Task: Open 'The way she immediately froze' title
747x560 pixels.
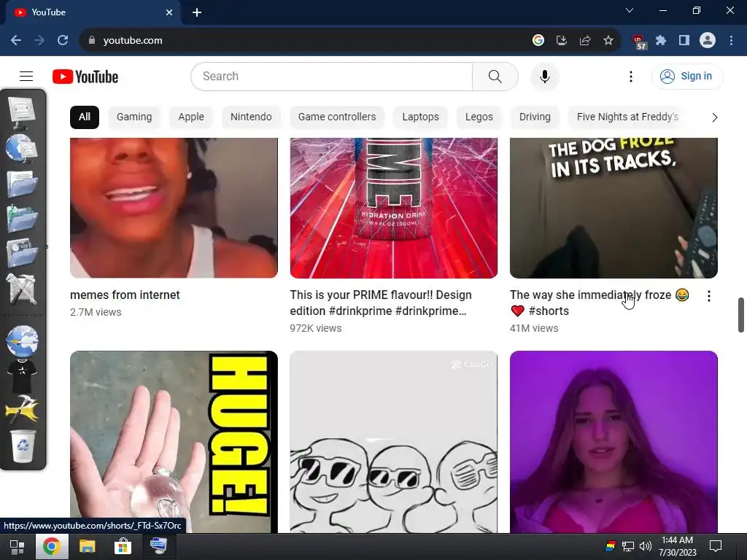Action: pos(600,303)
